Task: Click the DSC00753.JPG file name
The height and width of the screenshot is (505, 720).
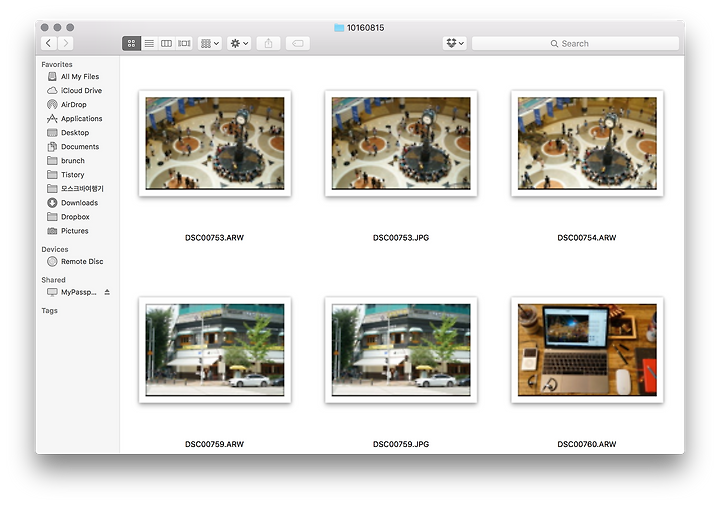Action: (x=401, y=238)
